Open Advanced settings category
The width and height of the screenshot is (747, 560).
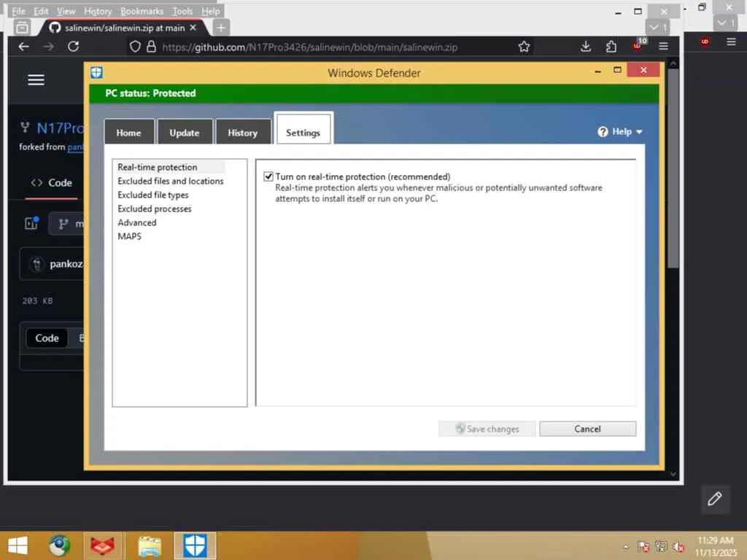136,222
